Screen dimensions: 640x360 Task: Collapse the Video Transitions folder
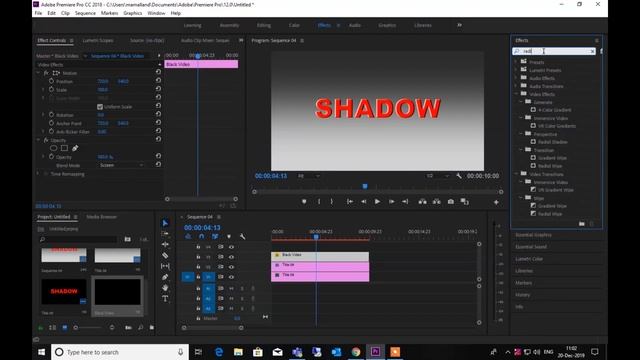coord(516,174)
